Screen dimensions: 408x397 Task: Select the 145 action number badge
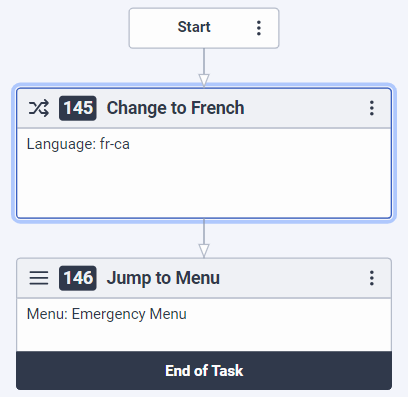[x=78, y=108]
